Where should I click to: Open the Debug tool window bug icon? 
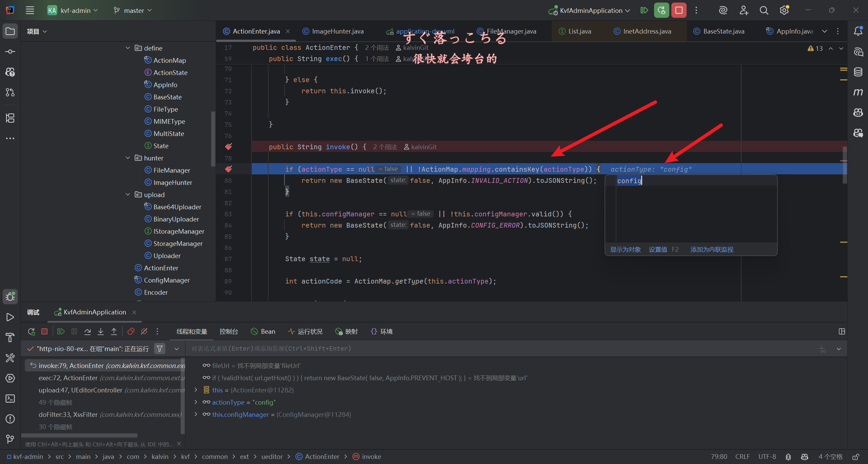pos(10,296)
